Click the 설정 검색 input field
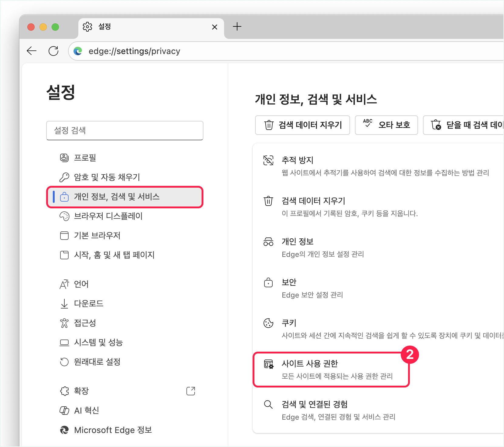This screenshot has height=447, width=504. [x=124, y=131]
